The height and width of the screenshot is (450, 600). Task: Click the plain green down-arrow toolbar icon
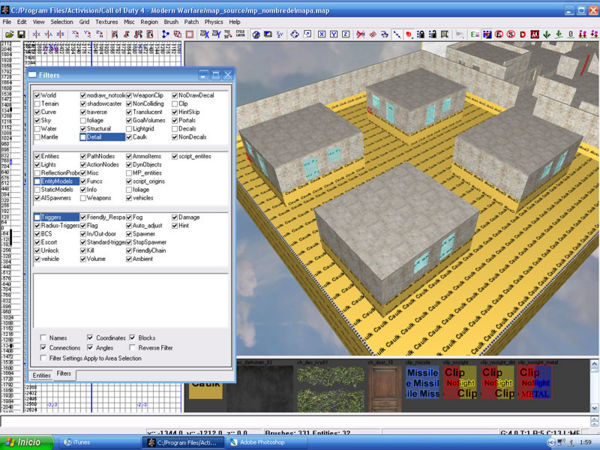546,34
